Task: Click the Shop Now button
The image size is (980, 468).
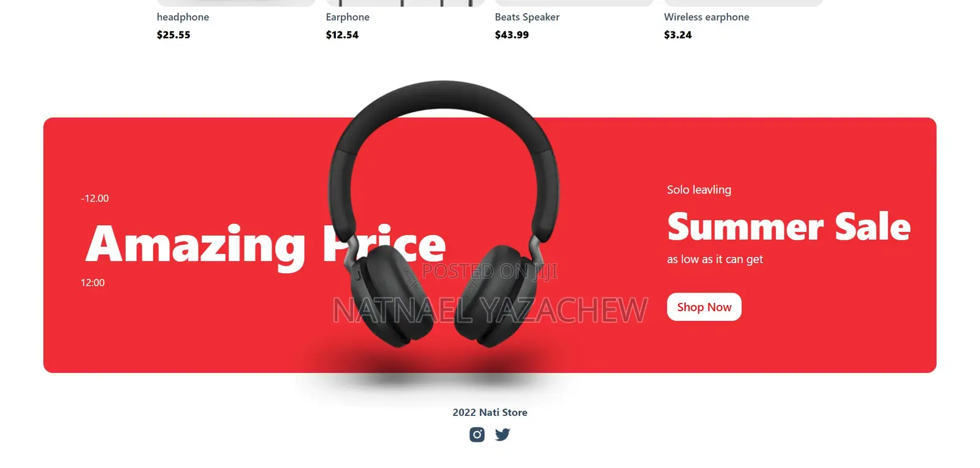Action: click(x=704, y=307)
